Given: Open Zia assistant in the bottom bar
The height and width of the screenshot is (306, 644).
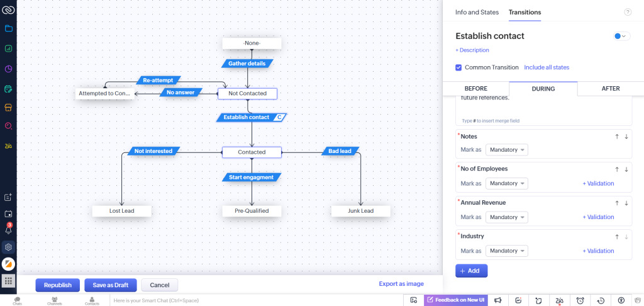Looking at the screenshot, I should coord(559,300).
